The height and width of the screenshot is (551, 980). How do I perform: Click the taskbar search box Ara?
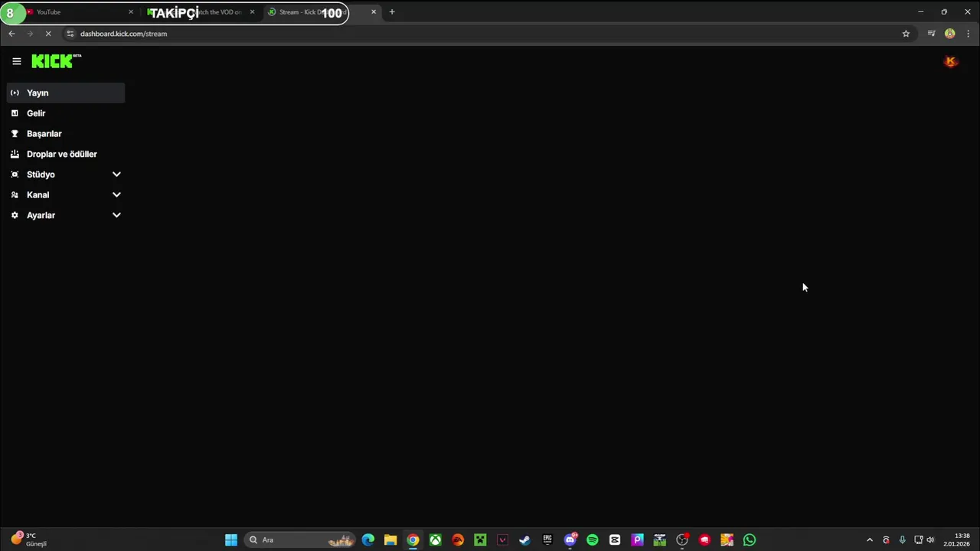point(301,540)
